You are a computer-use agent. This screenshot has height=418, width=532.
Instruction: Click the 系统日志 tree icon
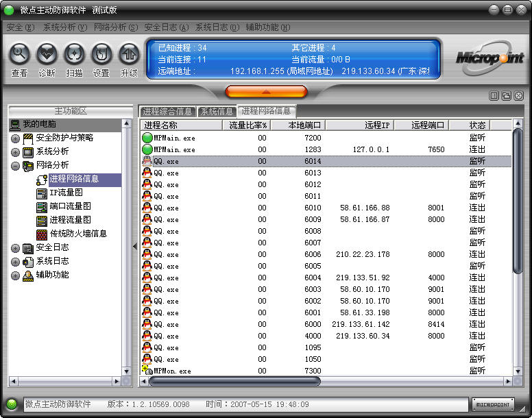pos(28,262)
